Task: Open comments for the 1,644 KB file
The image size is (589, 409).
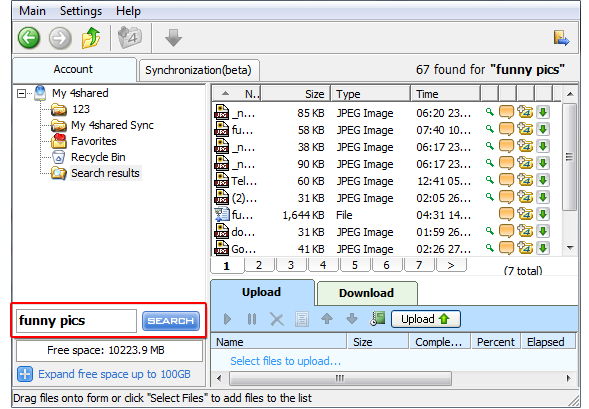Action: click(x=506, y=214)
